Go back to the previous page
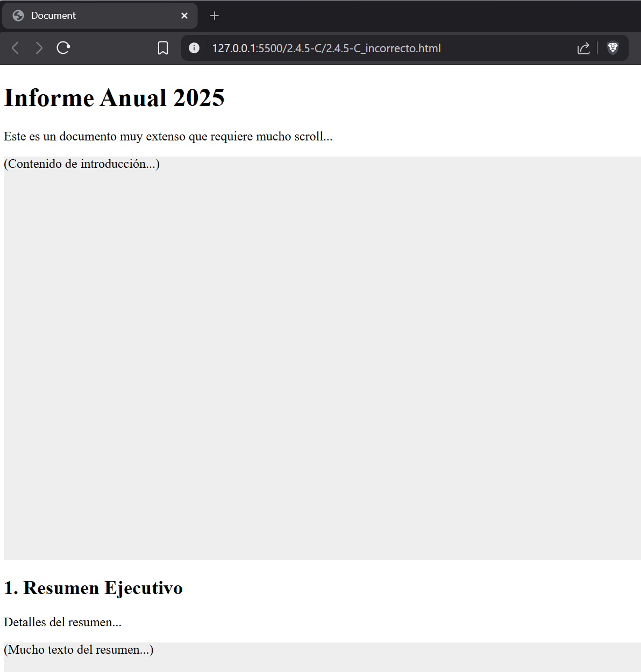Image resolution: width=641 pixels, height=672 pixels. point(16,48)
